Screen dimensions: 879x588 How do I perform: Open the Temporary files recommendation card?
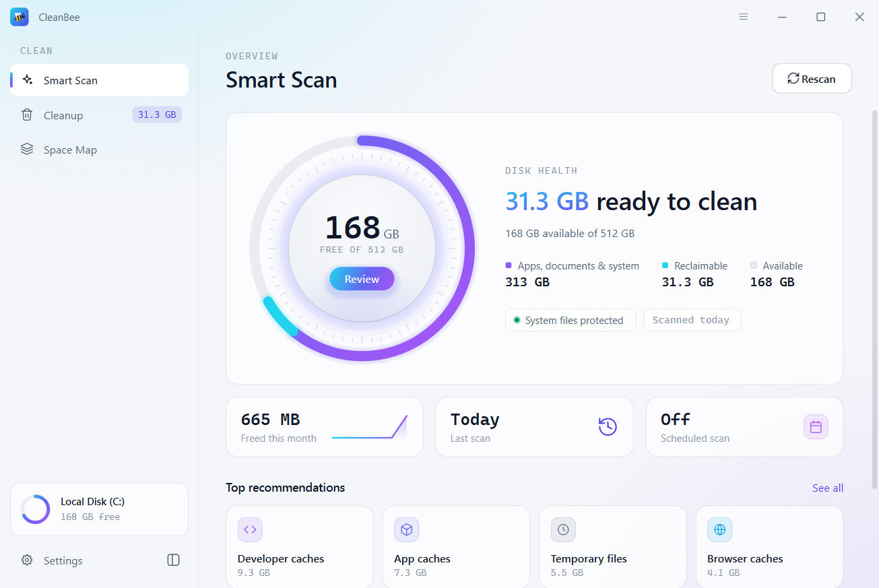pos(613,547)
